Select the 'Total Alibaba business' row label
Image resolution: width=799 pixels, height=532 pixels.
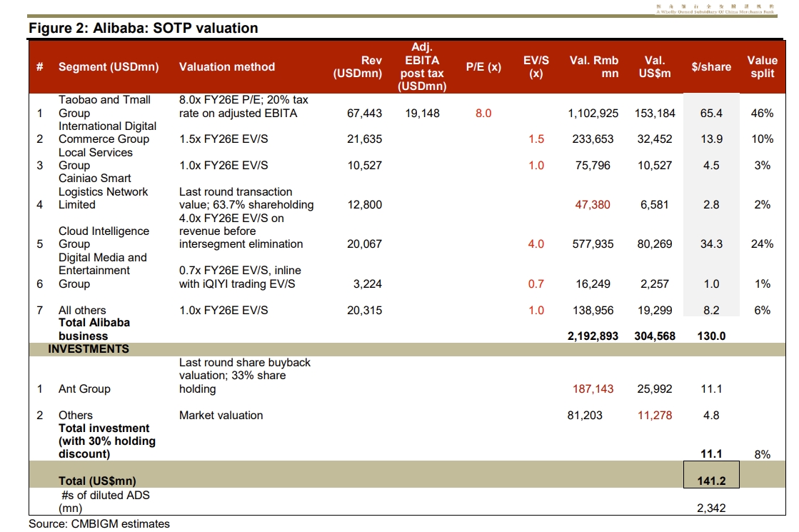(x=94, y=330)
